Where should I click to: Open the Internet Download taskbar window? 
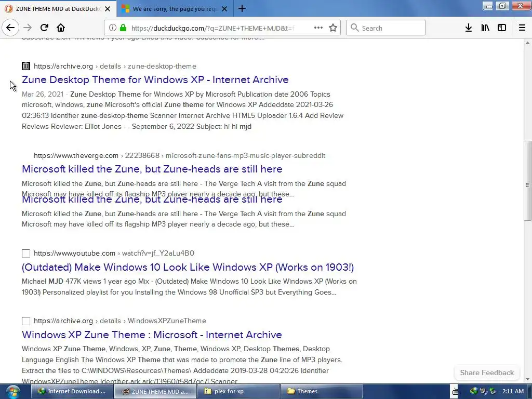(x=72, y=391)
